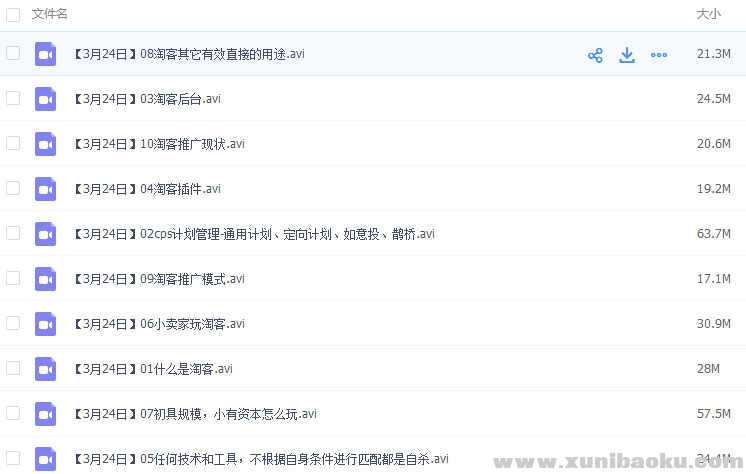Check the box for 03淘客后台.avi

click(13, 98)
